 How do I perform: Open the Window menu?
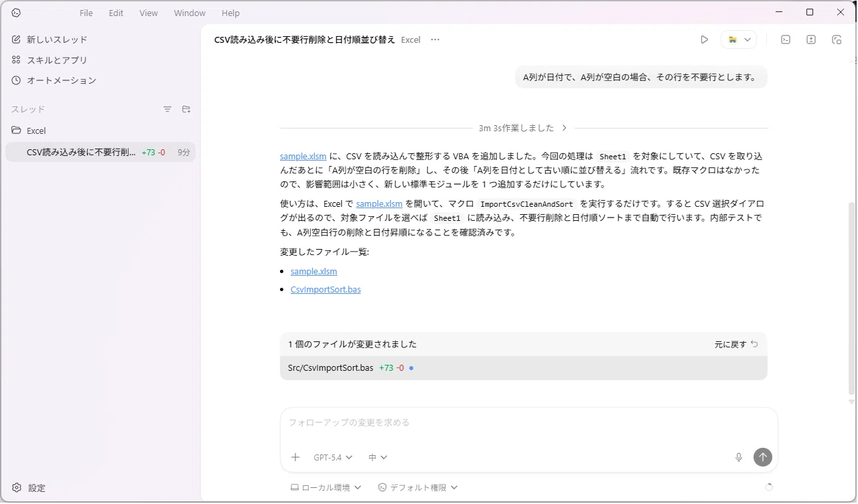[190, 13]
